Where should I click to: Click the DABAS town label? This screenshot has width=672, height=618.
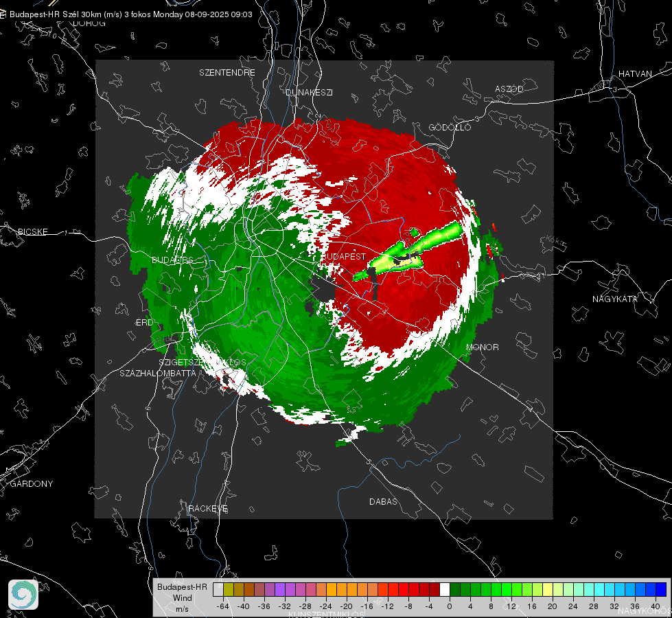pyautogui.click(x=383, y=501)
